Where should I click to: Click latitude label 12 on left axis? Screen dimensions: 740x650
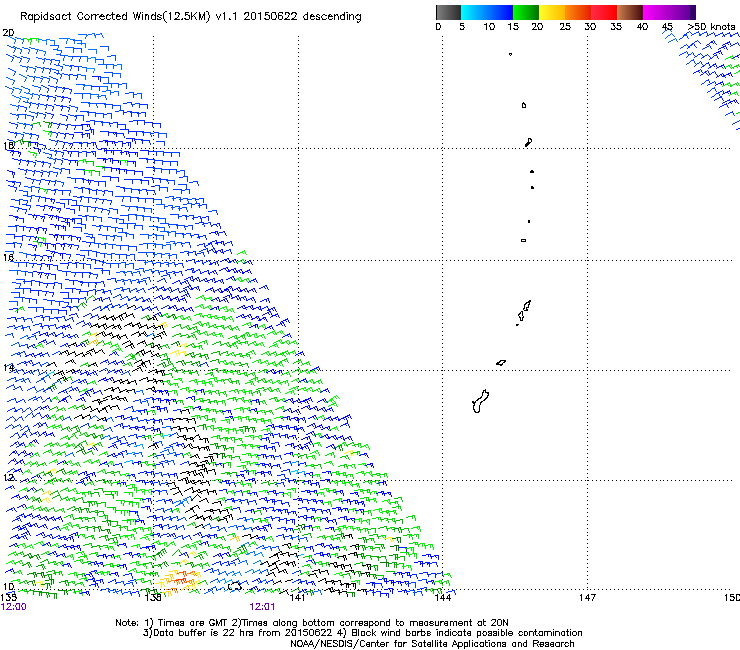8,477
